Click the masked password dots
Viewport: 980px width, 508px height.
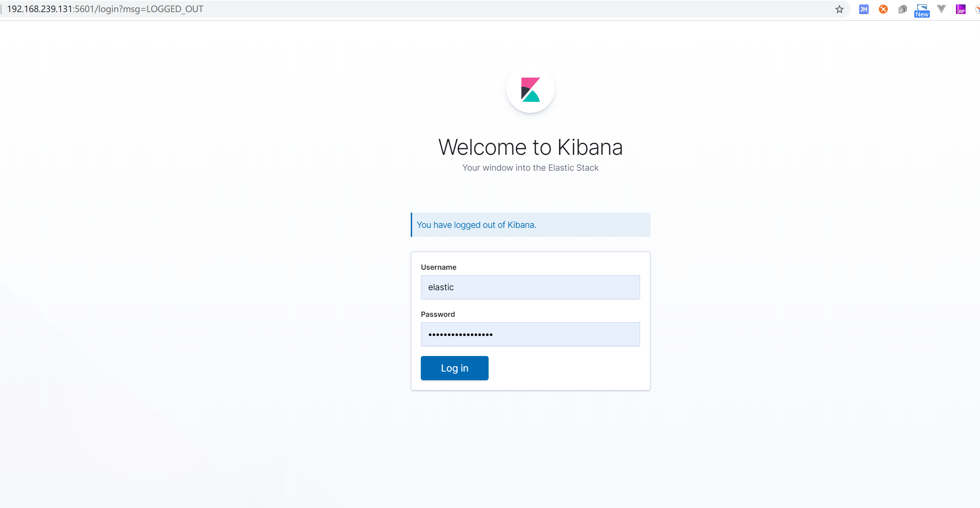tap(460, 335)
